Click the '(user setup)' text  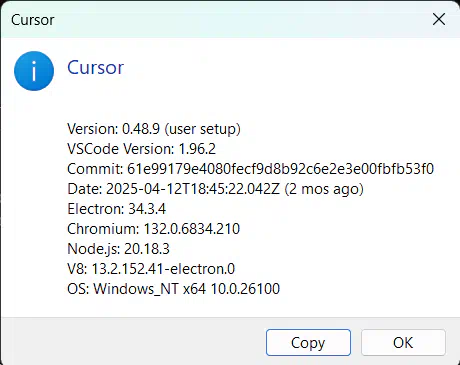click(x=202, y=129)
